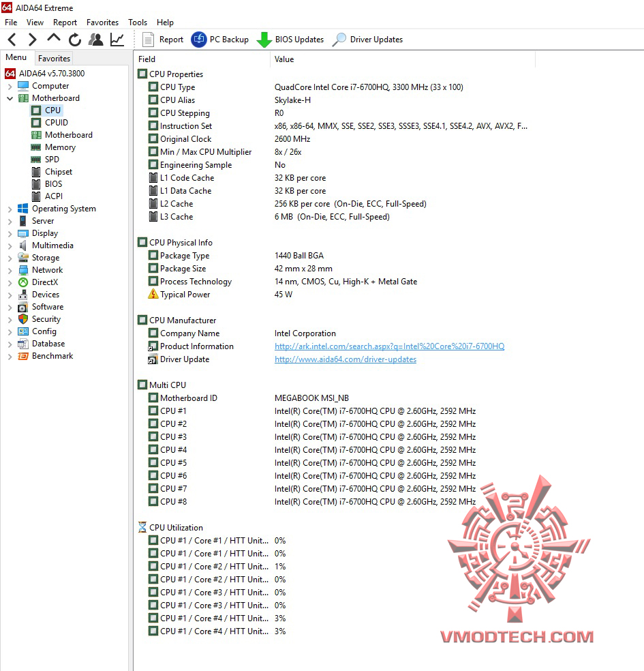Screen dimensions: 644x671
Task: Start PC Backup
Action: [220, 40]
